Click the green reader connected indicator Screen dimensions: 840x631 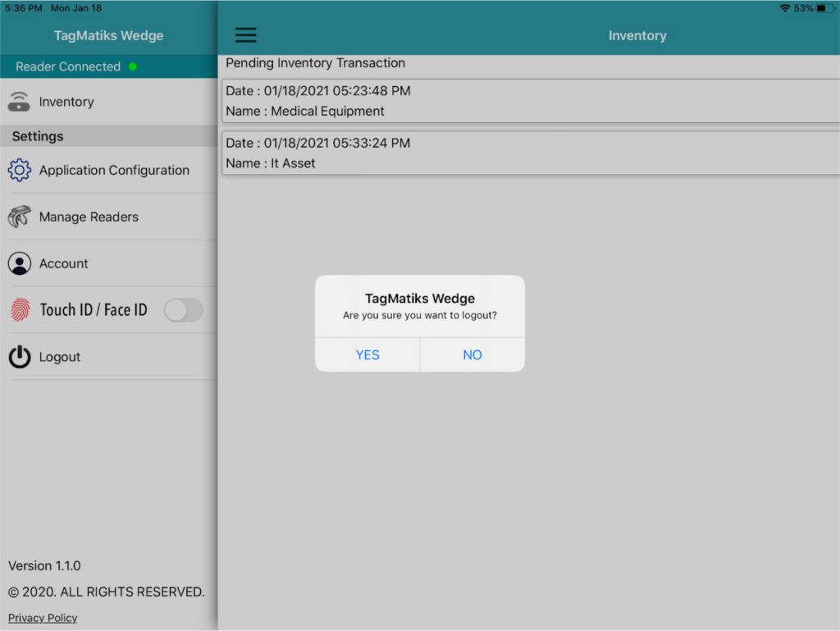pyautogui.click(x=133, y=66)
